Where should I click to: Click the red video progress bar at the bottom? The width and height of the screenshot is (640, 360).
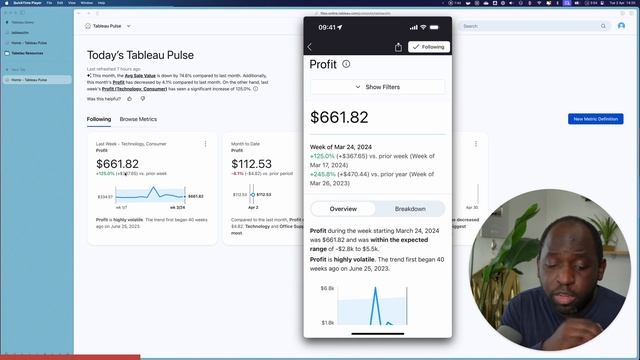click(x=70, y=357)
